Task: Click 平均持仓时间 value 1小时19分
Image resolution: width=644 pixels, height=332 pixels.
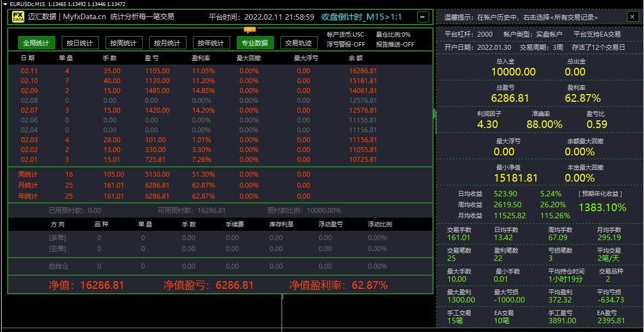Action: coord(565,279)
